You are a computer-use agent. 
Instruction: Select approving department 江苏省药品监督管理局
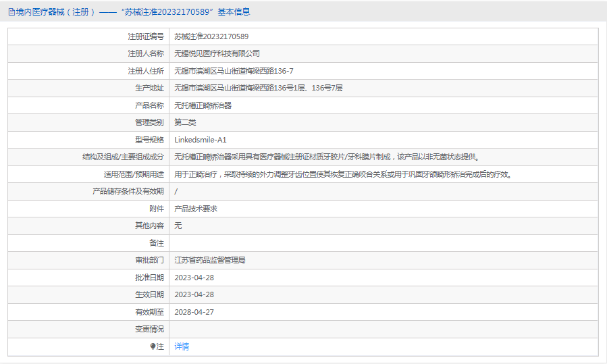point(210,260)
